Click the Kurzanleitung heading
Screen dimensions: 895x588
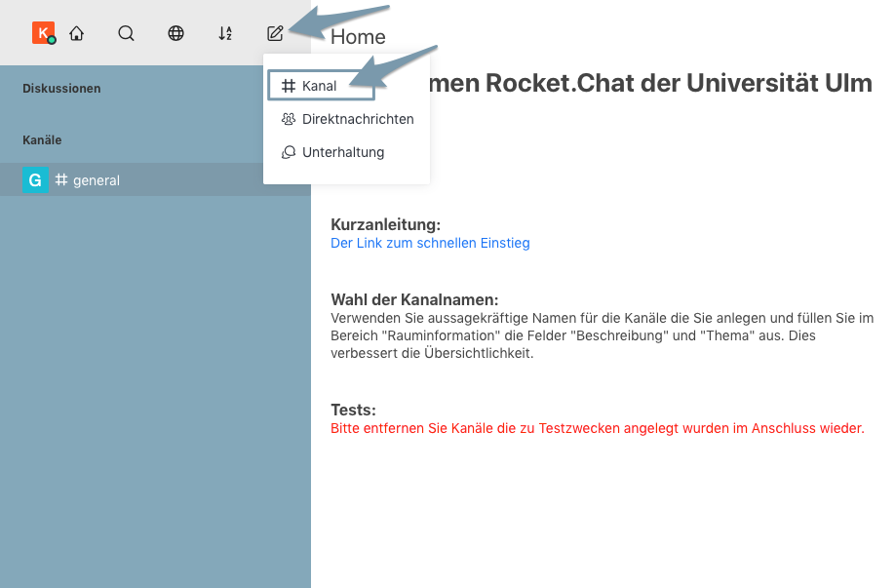click(x=386, y=224)
